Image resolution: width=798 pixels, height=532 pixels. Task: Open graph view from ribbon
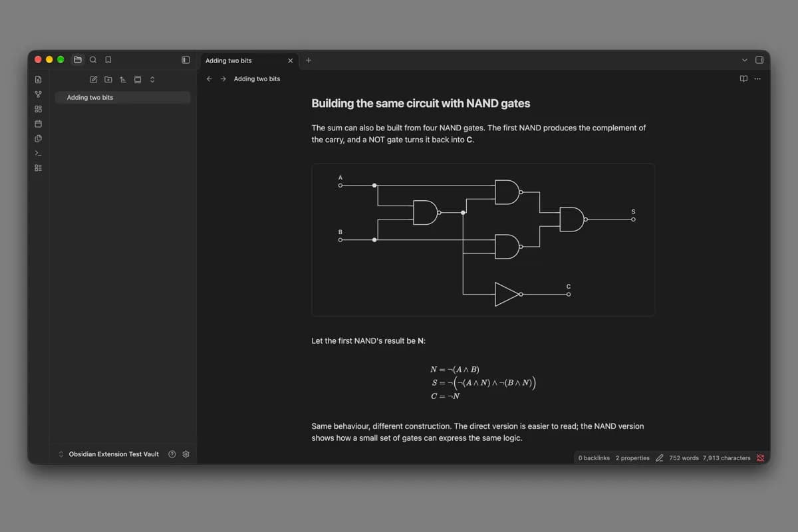coord(38,94)
